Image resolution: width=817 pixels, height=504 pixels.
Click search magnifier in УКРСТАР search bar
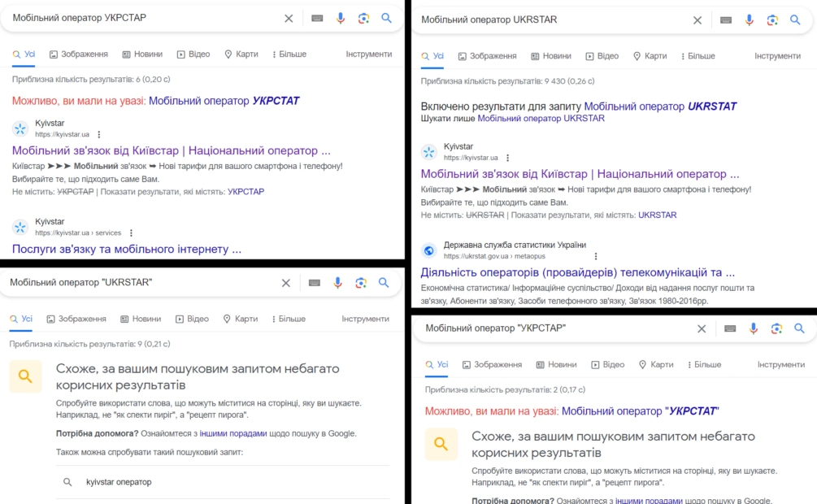[x=386, y=18]
